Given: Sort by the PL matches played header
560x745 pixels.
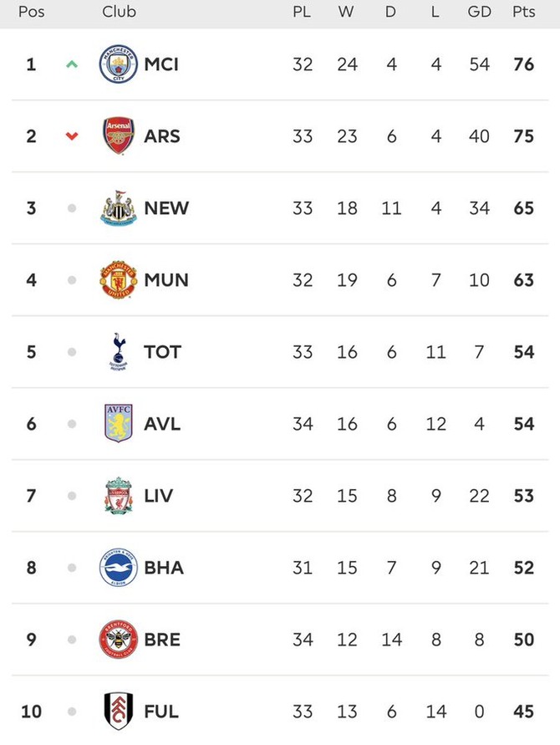Looking at the screenshot, I should tap(302, 12).
